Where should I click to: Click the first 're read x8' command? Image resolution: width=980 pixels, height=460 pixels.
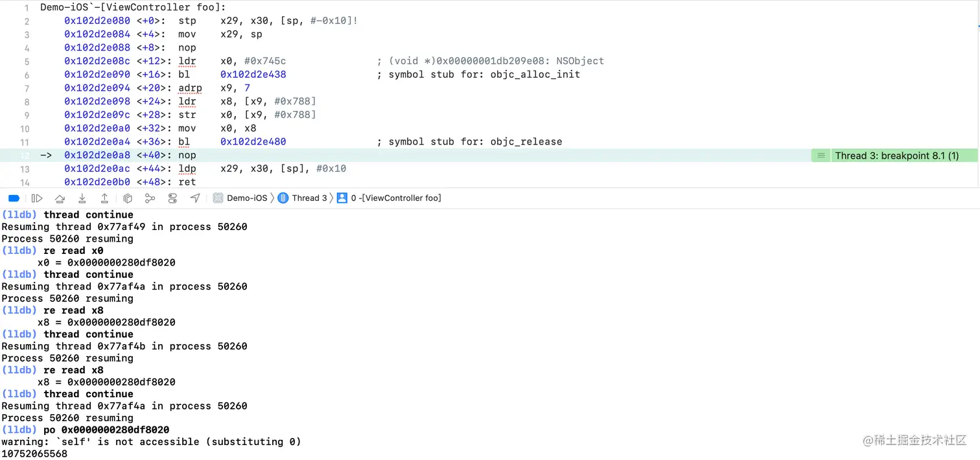pyautogui.click(x=73, y=310)
